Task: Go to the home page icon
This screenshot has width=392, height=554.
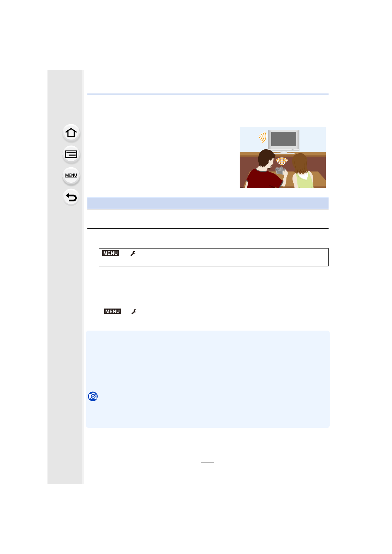Action: click(71, 133)
